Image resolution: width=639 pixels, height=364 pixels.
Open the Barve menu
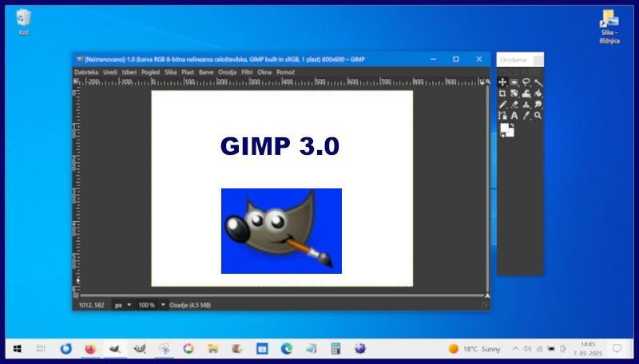click(x=206, y=72)
